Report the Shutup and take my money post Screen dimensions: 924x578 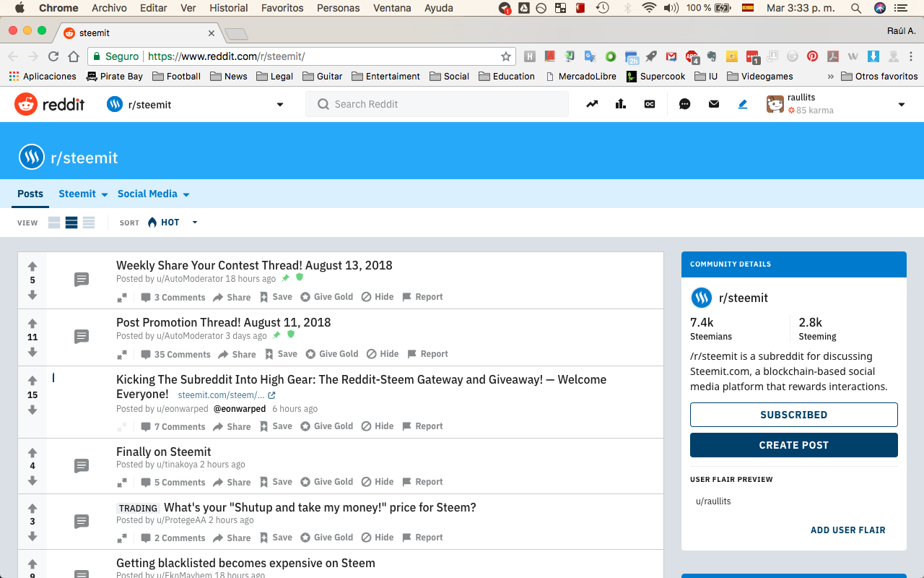coord(422,538)
